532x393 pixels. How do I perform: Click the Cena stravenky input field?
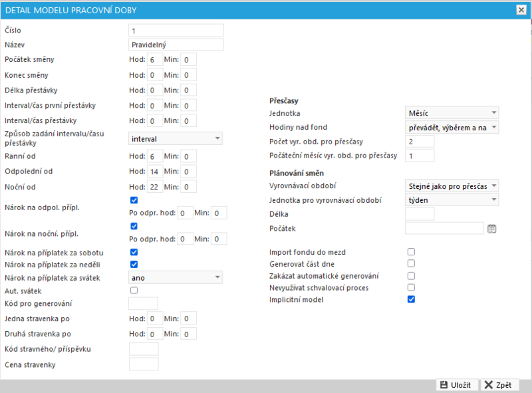point(144,364)
